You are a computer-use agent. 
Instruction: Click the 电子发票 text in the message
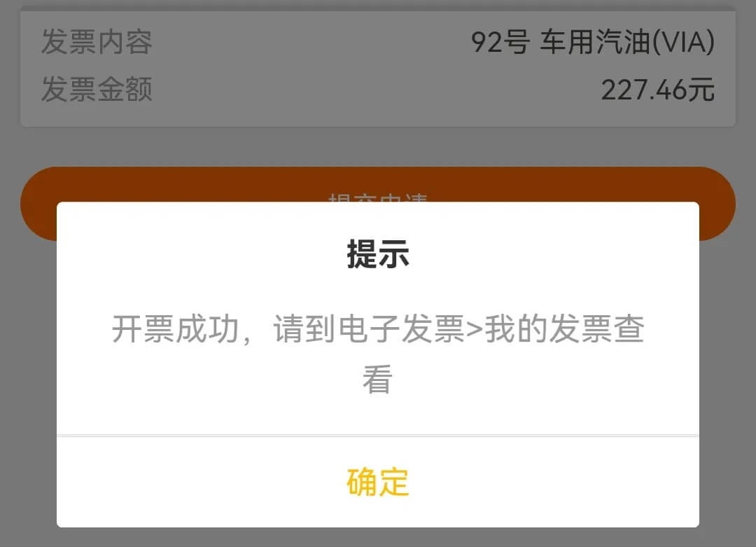pyautogui.click(x=402, y=329)
